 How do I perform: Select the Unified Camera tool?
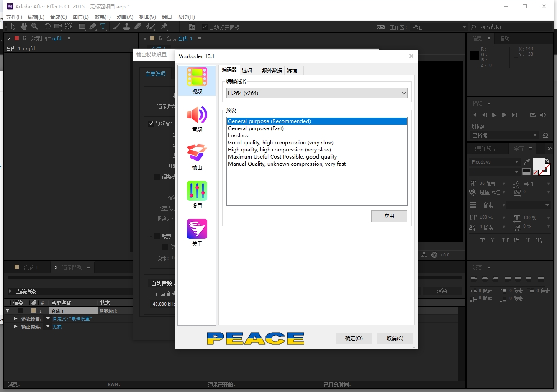(x=58, y=26)
